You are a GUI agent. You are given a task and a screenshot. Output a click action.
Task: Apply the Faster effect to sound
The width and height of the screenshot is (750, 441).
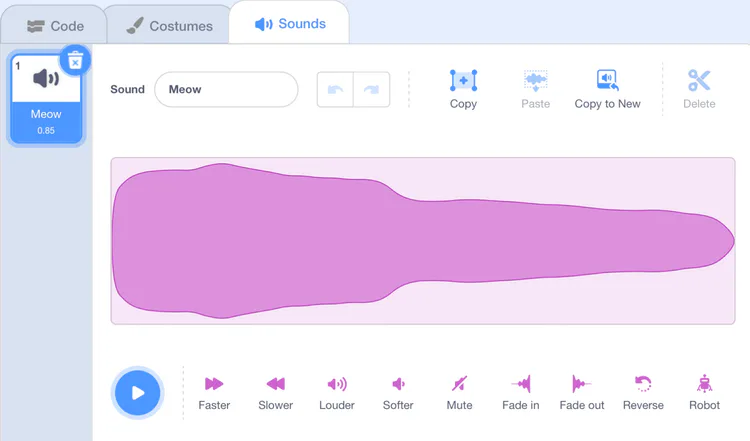tap(214, 391)
